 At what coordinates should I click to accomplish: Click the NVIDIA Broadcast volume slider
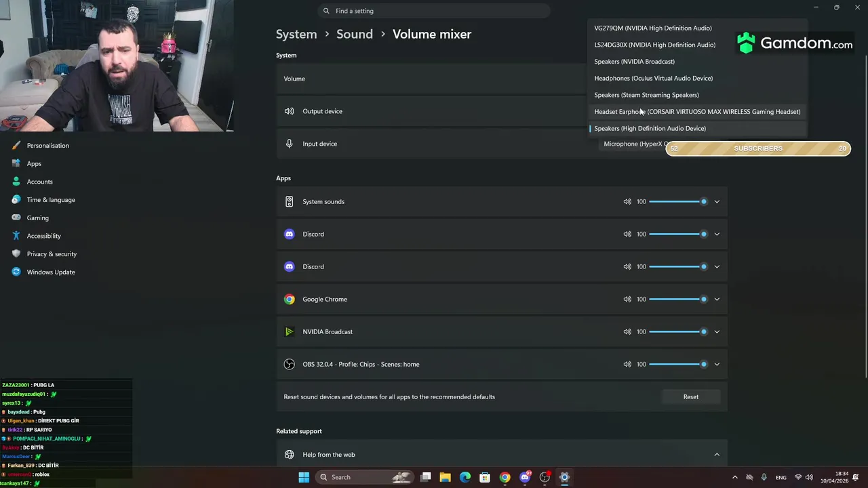(x=678, y=331)
